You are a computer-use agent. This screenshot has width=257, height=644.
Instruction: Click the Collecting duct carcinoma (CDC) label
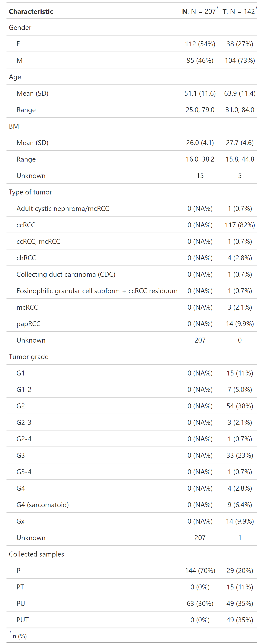pyautogui.click(x=66, y=275)
